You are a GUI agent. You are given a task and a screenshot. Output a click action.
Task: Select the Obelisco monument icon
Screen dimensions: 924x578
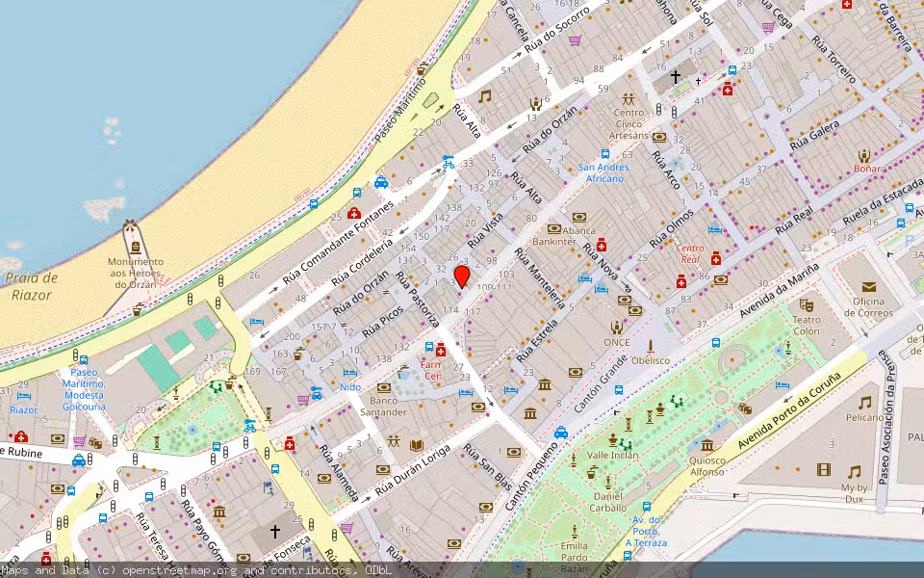(x=651, y=346)
